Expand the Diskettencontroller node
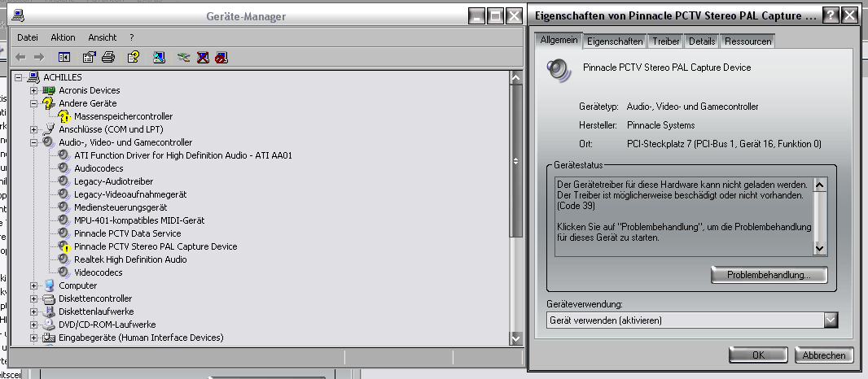 tap(33, 298)
